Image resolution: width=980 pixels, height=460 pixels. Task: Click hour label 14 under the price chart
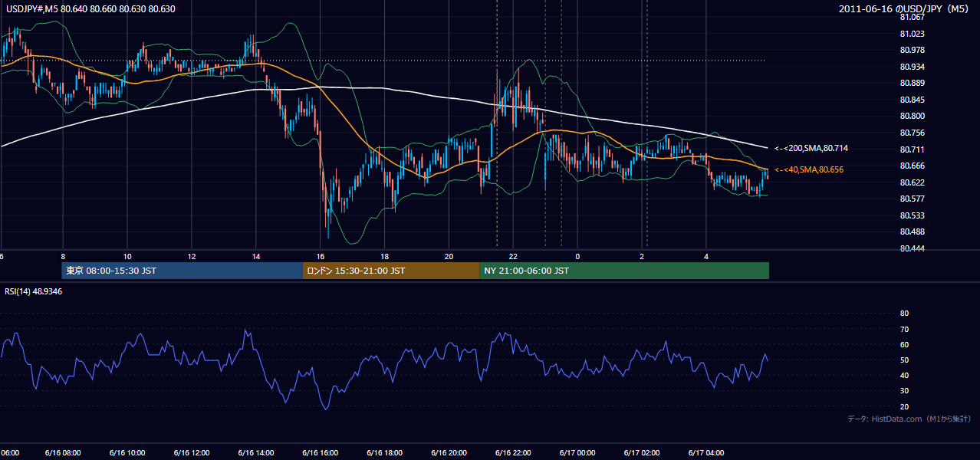(256, 256)
